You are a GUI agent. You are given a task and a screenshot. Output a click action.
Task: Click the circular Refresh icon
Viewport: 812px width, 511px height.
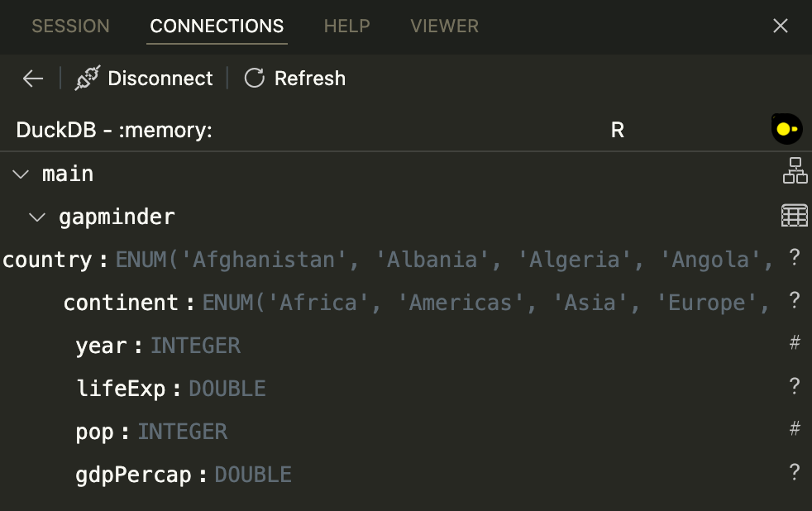coord(255,79)
